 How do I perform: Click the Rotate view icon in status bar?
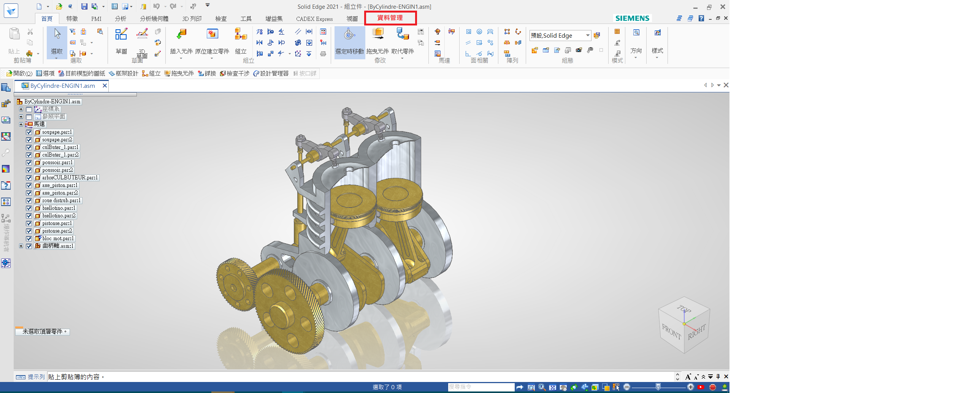click(x=574, y=387)
